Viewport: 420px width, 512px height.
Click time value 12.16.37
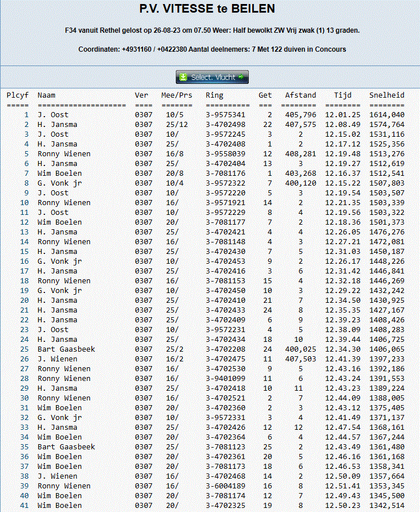coord(343,174)
